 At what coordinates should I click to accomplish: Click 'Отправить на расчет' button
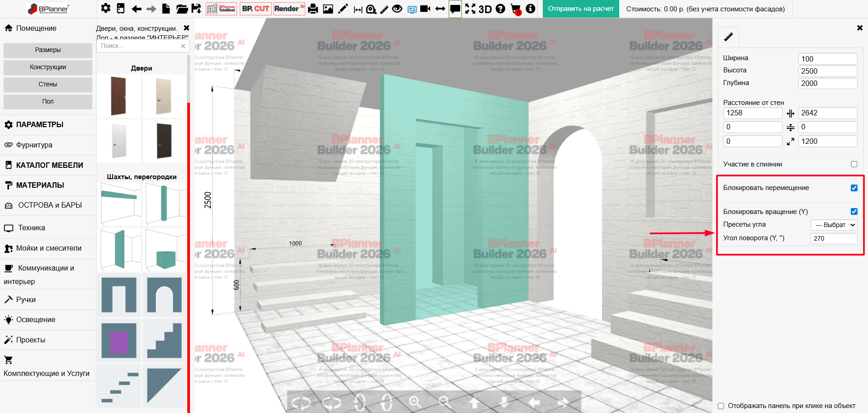pos(581,9)
